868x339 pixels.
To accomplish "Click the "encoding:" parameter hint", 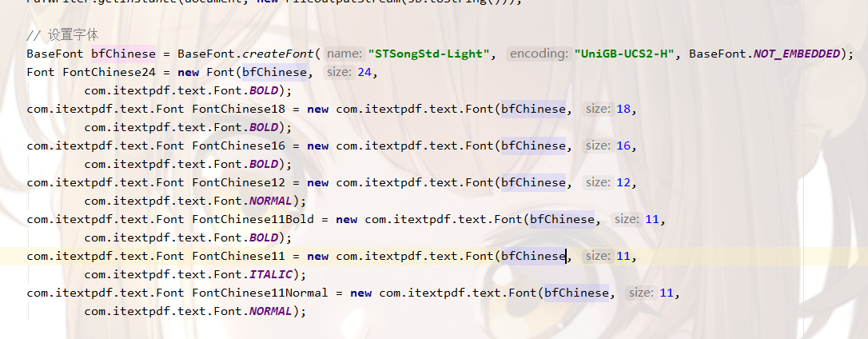I will click(539, 54).
